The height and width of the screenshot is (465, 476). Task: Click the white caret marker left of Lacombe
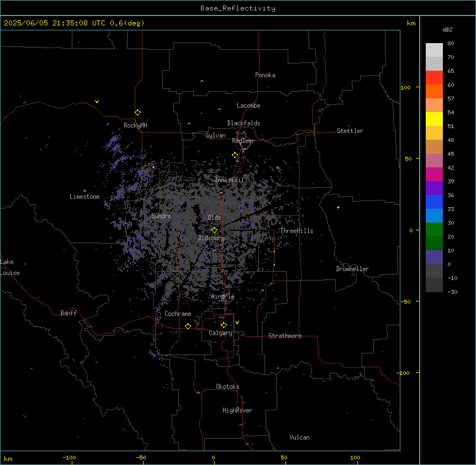point(219,109)
